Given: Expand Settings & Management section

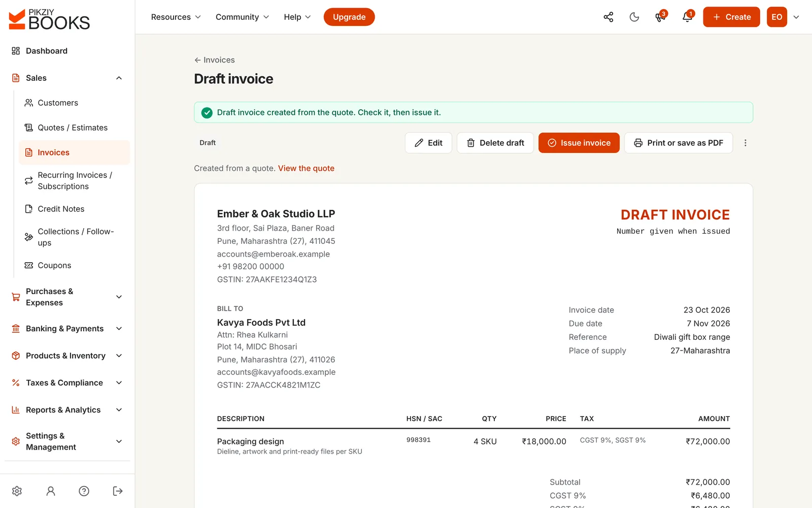Looking at the screenshot, I should (67, 441).
